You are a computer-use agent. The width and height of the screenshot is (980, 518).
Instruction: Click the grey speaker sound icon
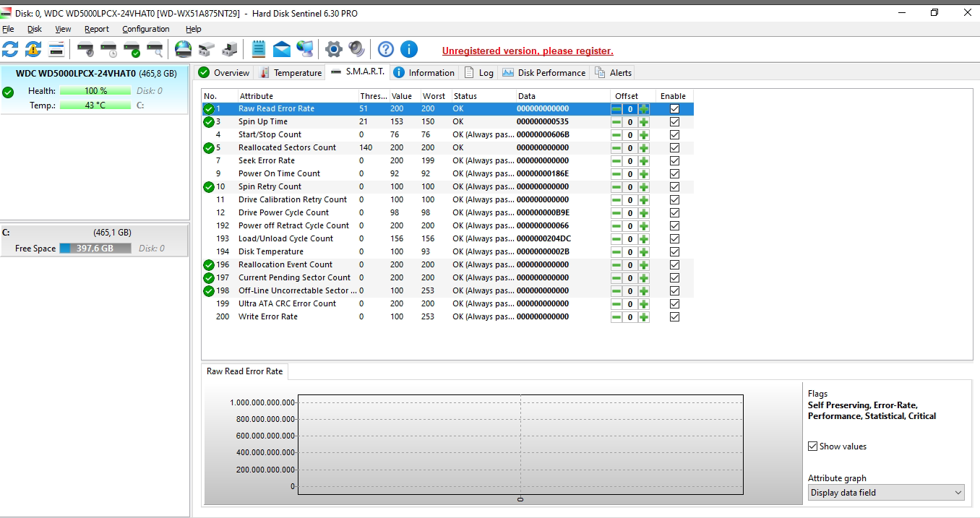(356, 49)
